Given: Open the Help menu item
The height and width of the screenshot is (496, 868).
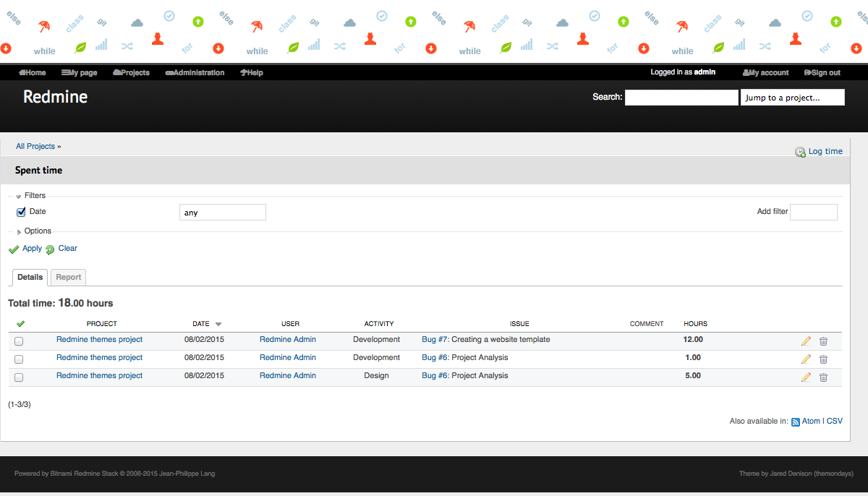Looking at the screenshot, I should tap(252, 73).
